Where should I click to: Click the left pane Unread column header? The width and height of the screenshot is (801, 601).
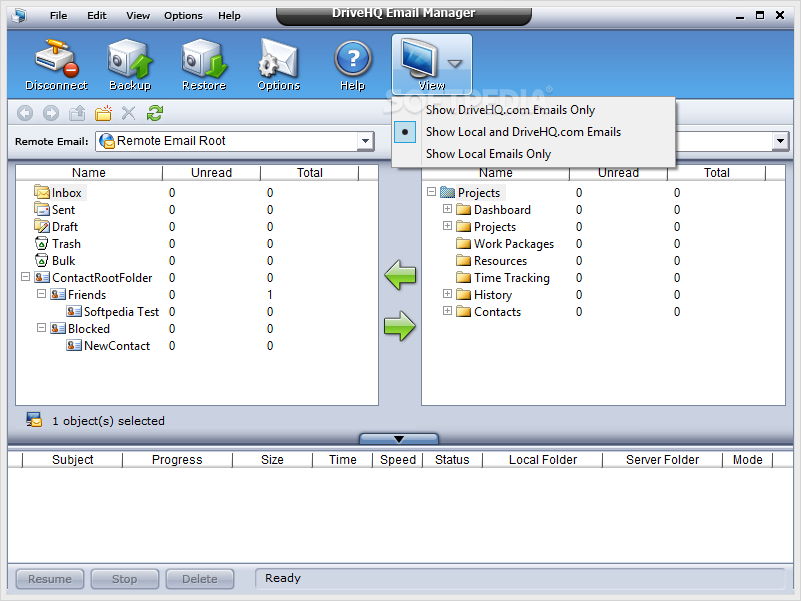pyautogui.click(x=211, y=173)
